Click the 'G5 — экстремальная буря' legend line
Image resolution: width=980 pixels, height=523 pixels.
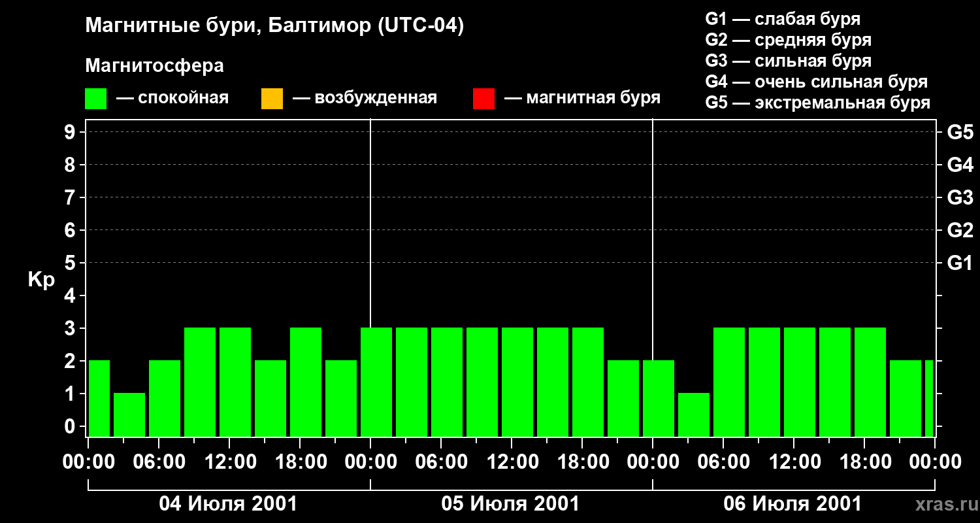(x=818, y=103)
